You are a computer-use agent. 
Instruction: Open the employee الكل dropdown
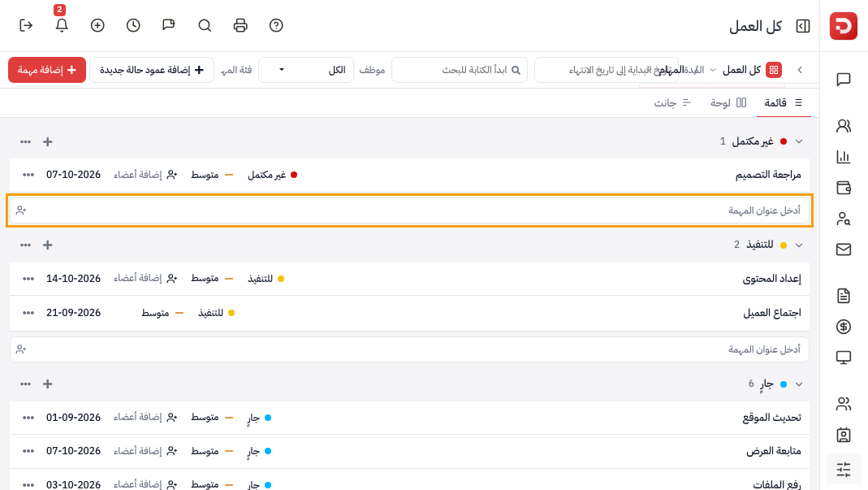pyautogui.click(x=306, y=70)
